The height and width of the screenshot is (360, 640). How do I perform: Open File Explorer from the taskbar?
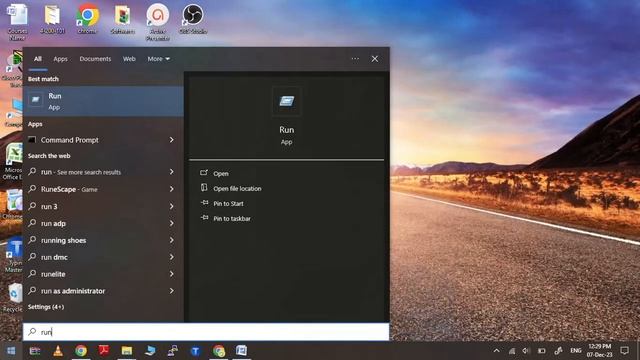click(127, 351)
